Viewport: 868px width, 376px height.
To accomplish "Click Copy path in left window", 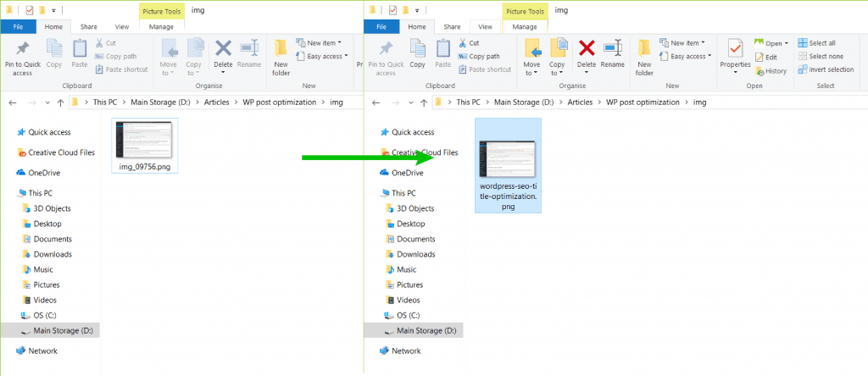I will click(115, 56).
